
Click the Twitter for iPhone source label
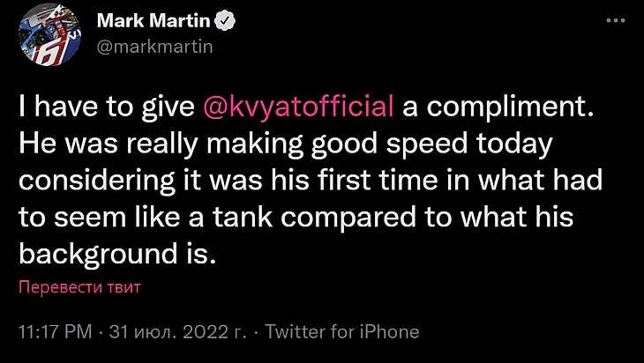click(x=341, y=332)
